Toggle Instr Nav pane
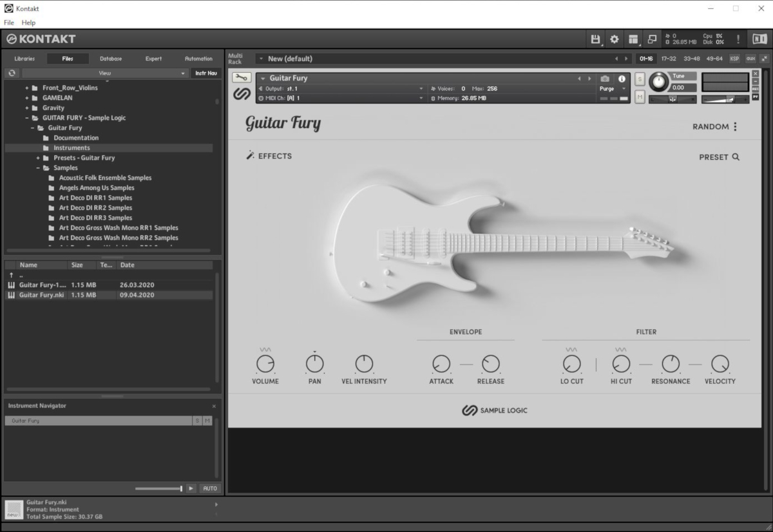This screenshot has width=773, height=532. pos(206,73)
